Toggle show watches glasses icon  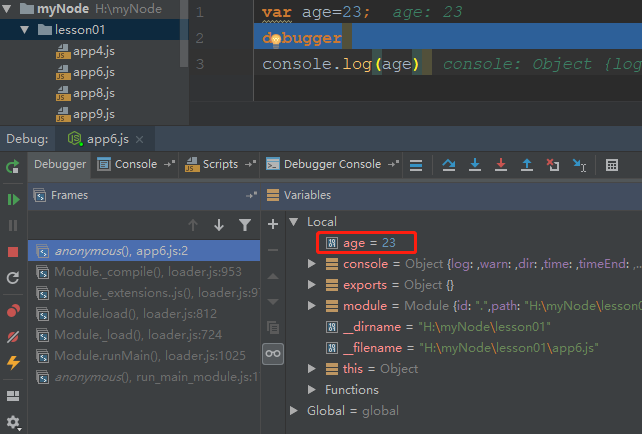273,353
